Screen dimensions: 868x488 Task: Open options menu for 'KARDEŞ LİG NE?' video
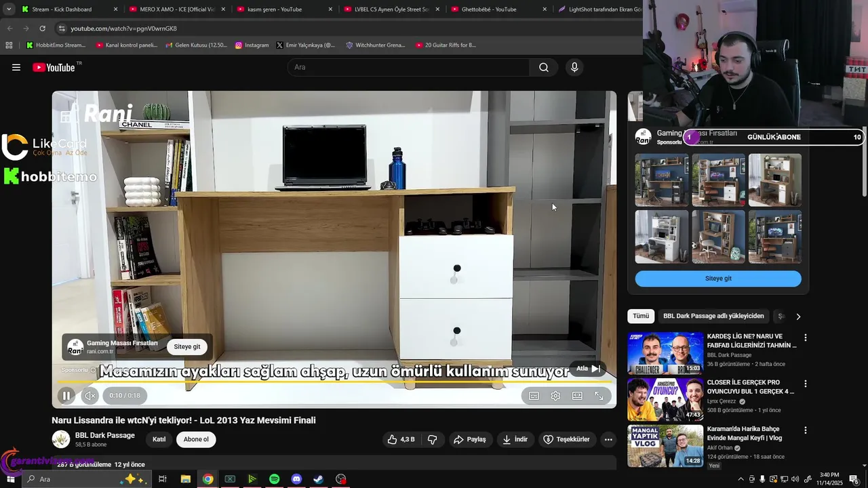pos(806,338)
